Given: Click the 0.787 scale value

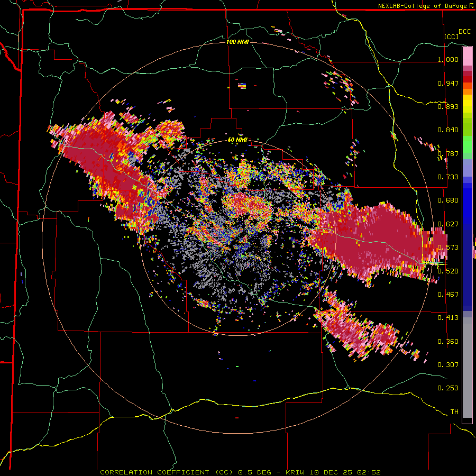Looking at the screenshot, I should coord(448,153).
